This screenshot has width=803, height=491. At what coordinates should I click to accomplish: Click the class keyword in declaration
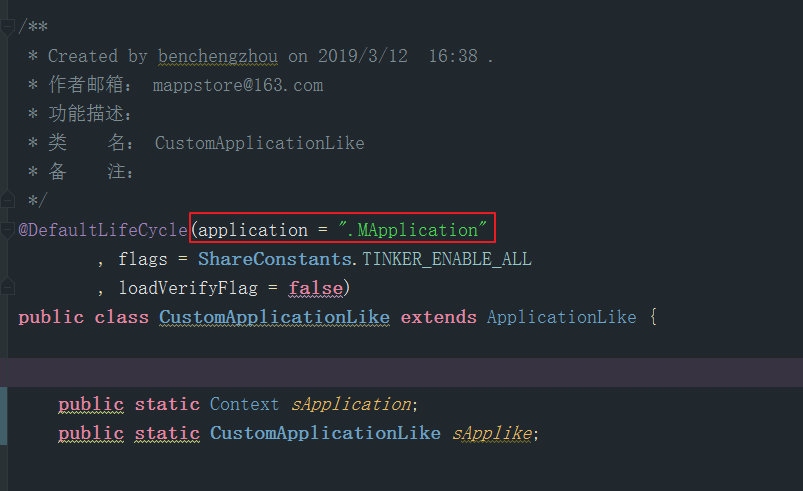[x=121, y=317]
